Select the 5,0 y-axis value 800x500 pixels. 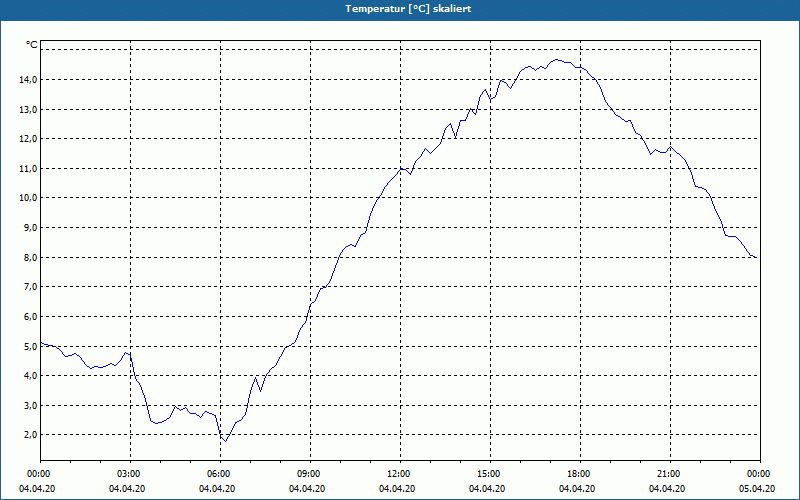(30, 346)
